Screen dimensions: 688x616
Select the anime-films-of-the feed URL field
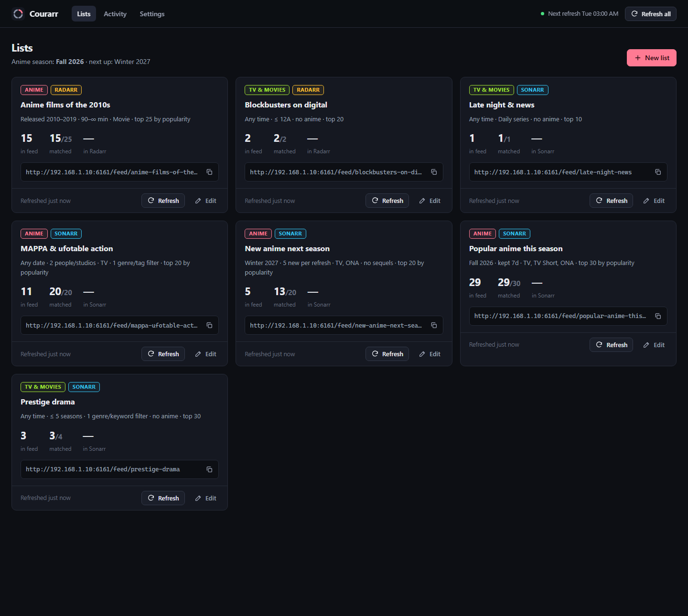tap(119, 172)
